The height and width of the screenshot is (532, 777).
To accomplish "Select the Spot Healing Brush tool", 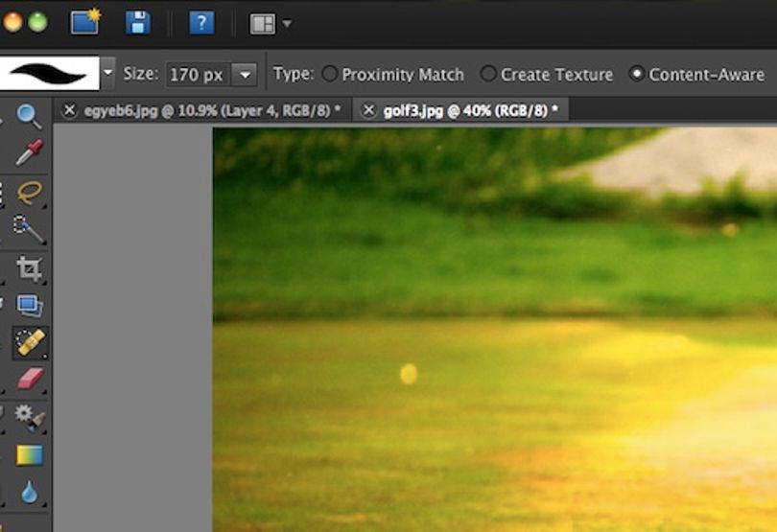I will pos(31,342).
